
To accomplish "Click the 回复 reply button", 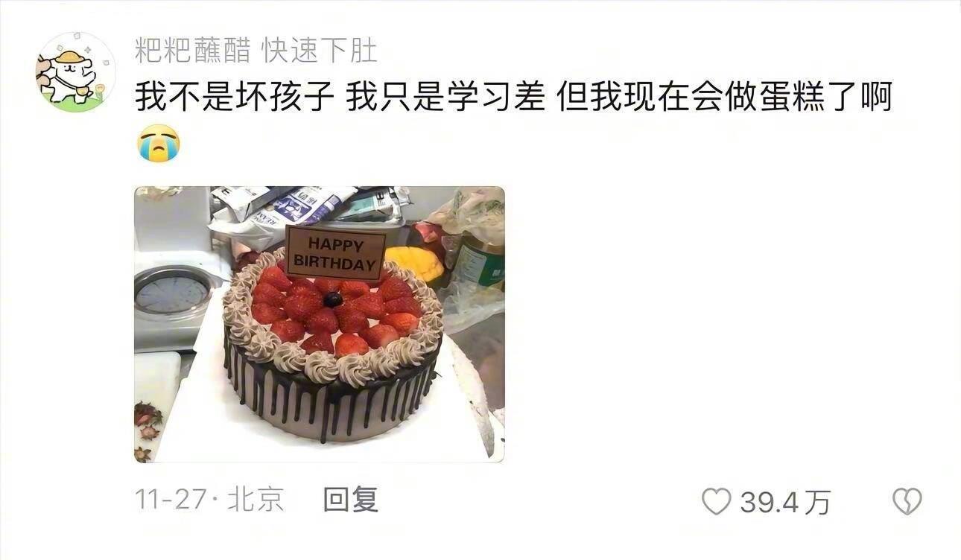I will pyautogui.click(x=351, y=499).
